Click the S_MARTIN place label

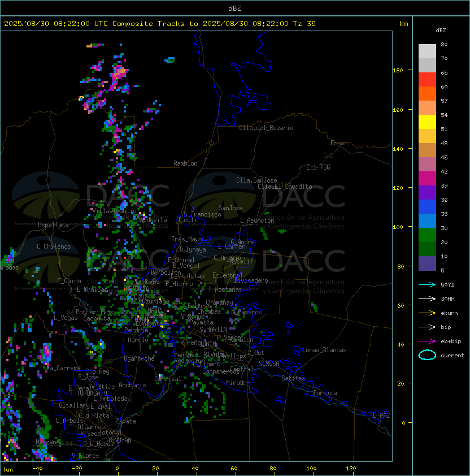(214, 330)
